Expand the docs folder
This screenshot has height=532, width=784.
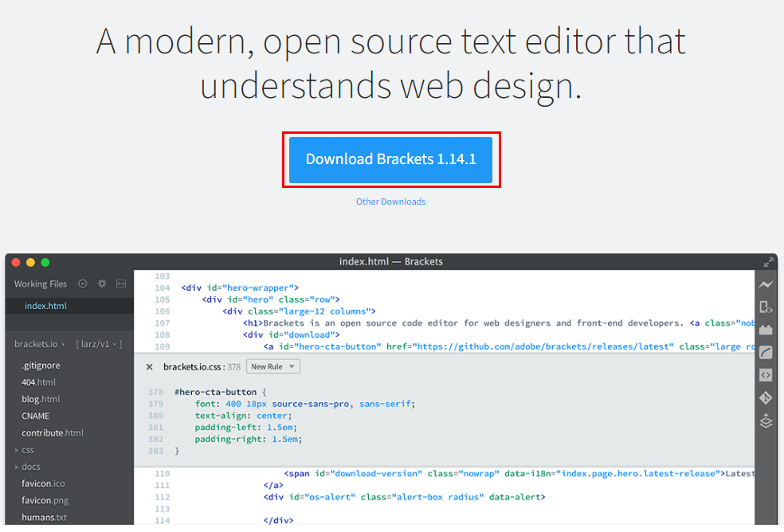coord(28,467)
